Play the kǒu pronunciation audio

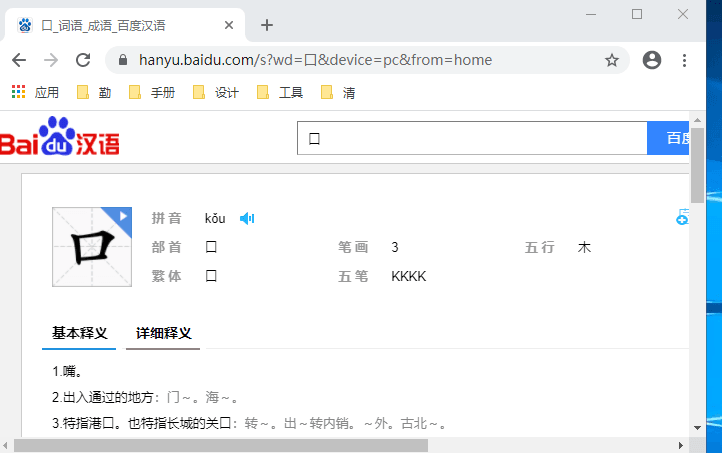coord(247,218)
